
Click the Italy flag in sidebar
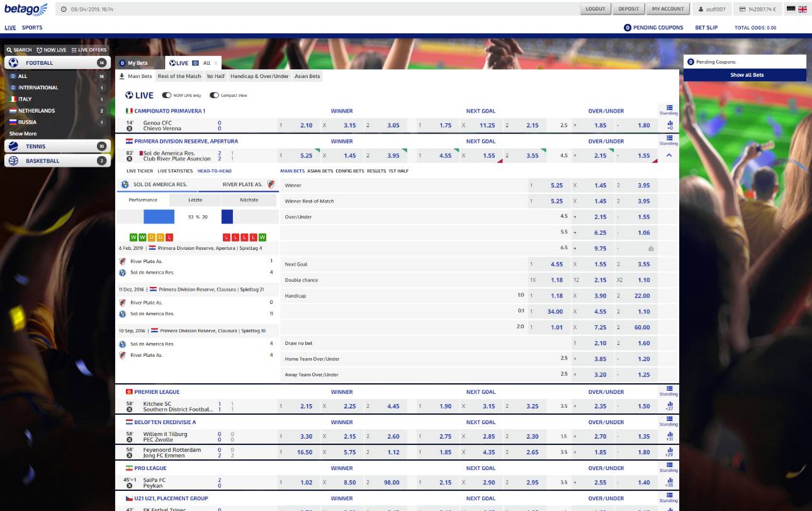tap(13, 99)
